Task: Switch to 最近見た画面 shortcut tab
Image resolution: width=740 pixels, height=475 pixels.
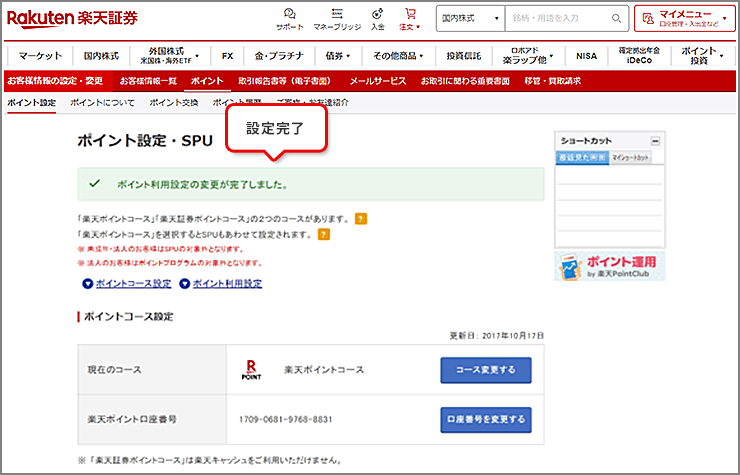Action: tap(582, 157)
